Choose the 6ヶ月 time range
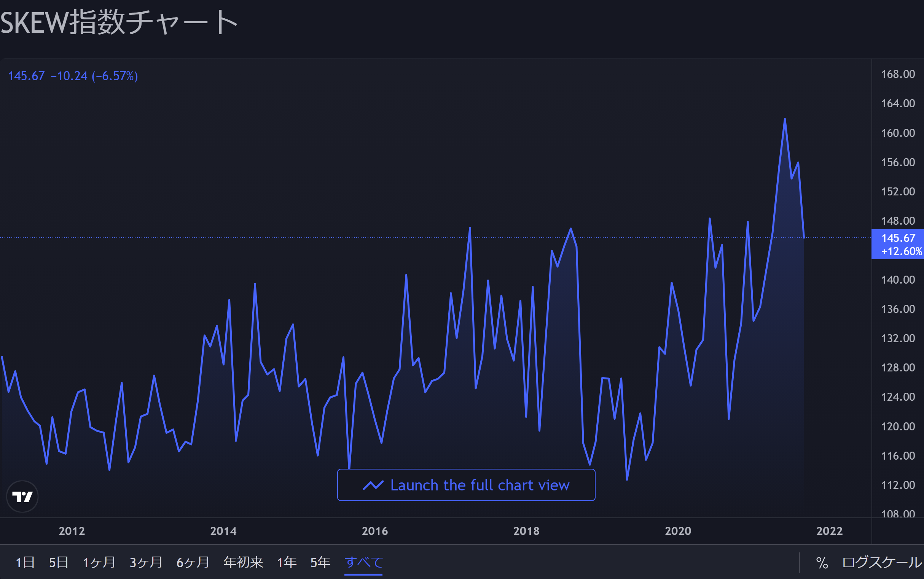This screenshot has height=579, width=924. point(193,562)
